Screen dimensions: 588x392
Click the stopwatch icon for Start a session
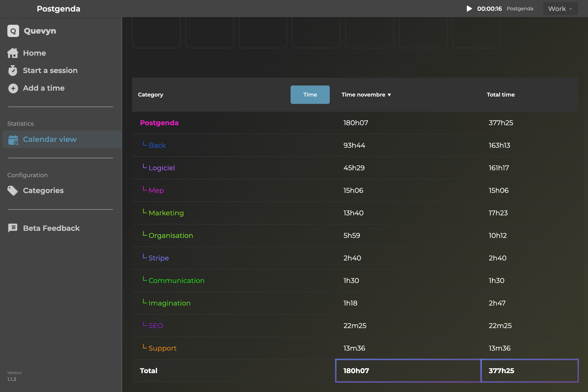[13, 71]
